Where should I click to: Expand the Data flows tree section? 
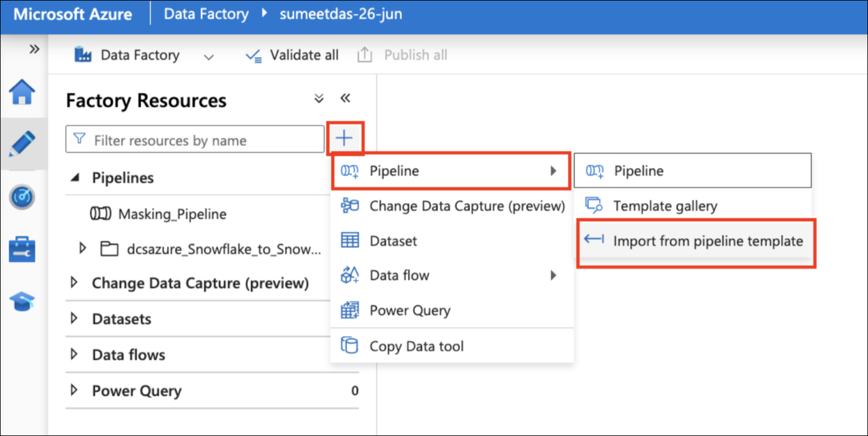(x=74, y=355)
